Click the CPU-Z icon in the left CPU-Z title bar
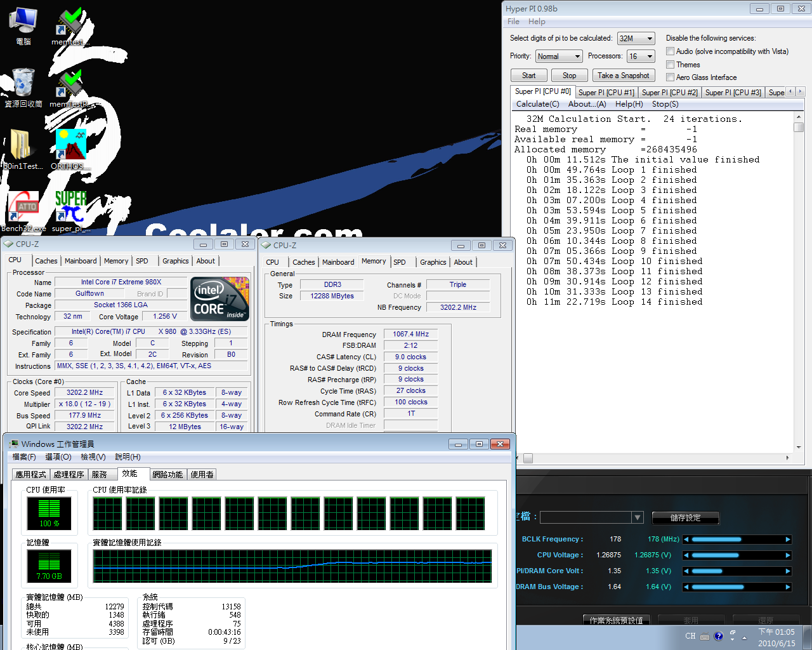The image size is (812, 650). 9,244
